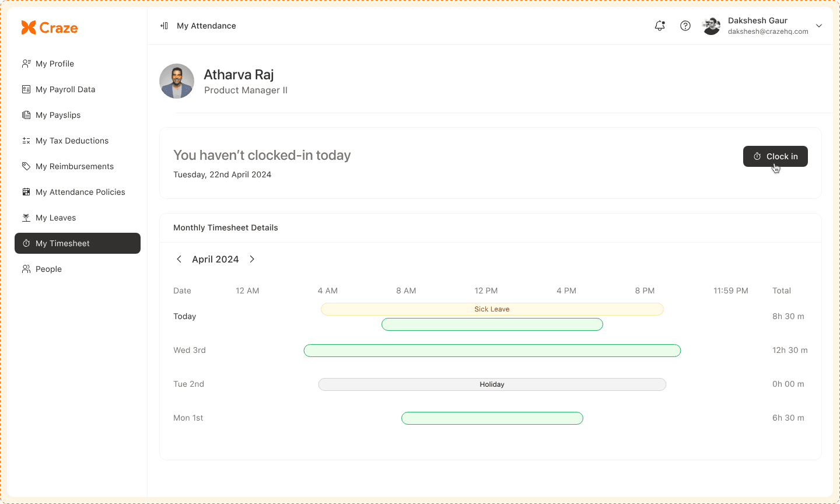Click Dakshesh Gaur's avatar in the header
Viewport: 840px width, 504px height.
pyautogui.click(x=711, y=26)
